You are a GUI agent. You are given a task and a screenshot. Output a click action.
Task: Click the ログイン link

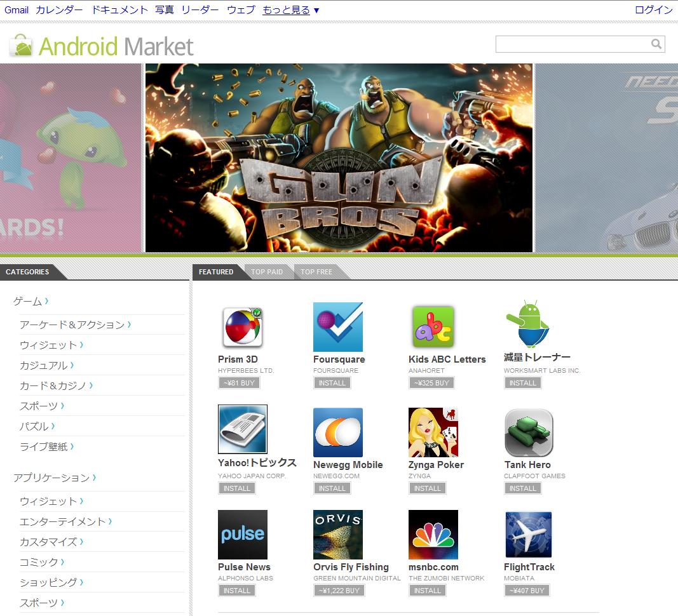click(x=654, y=10)
